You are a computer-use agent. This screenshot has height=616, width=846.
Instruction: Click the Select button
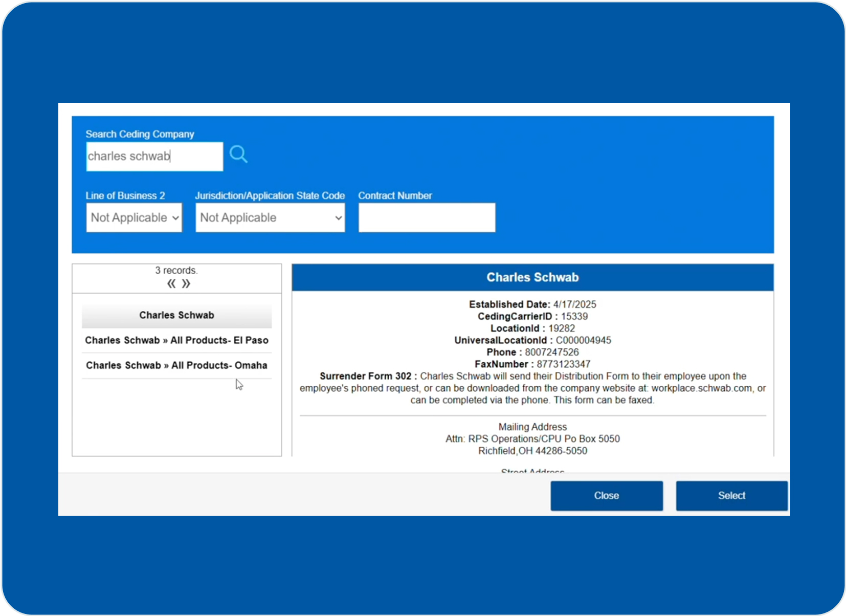pyautogui.click(x=731, y=496)
